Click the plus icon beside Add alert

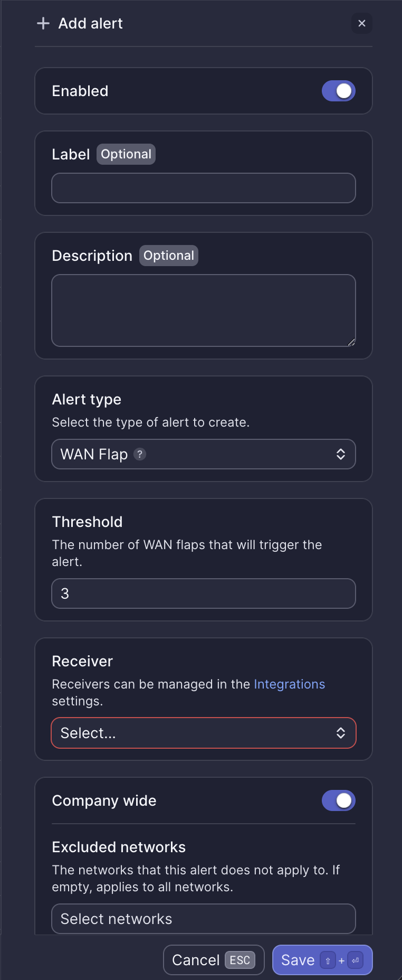(42, 23)
